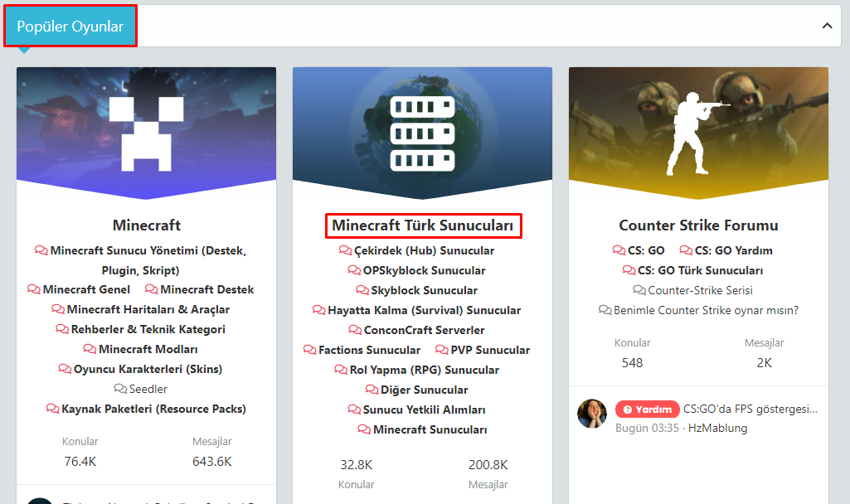
Task: Open Minecraft Türk Sunucuları forum title
Action: coord(423,225)
